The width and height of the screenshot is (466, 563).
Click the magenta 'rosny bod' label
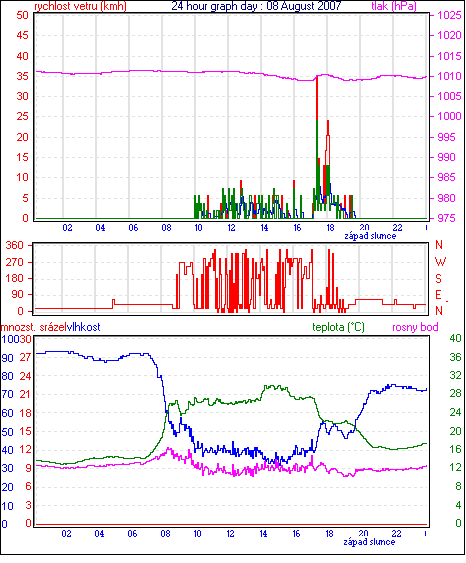(415, 327)
